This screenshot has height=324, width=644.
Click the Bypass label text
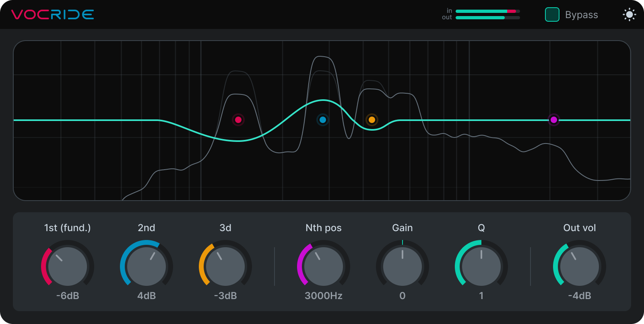(582, 15)
